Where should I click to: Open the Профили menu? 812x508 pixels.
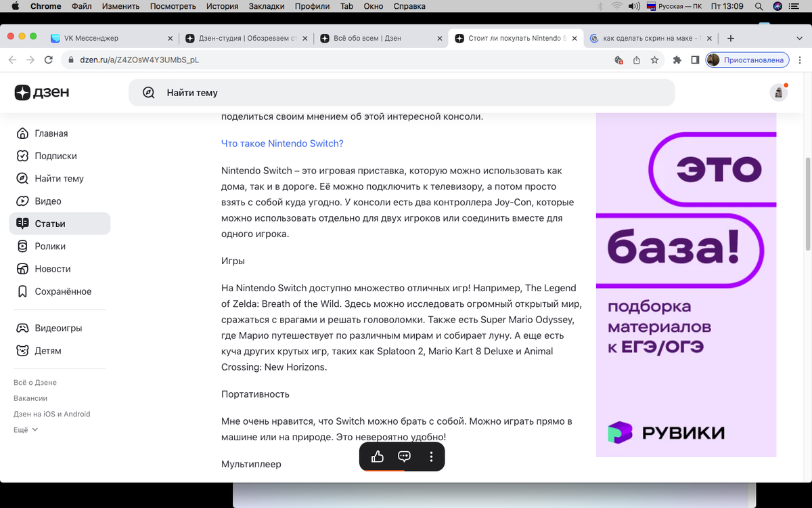tap(312, 6)
